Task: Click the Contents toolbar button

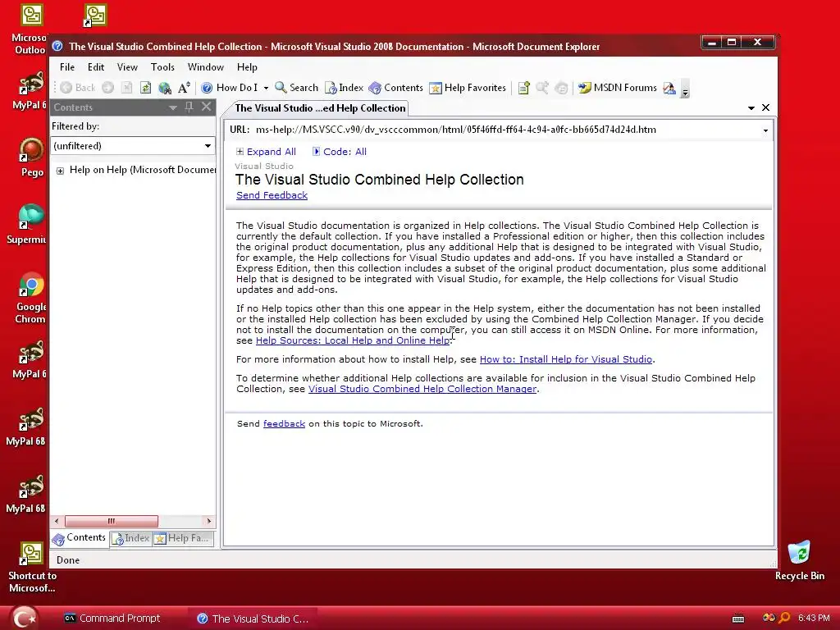Action: pyautogui.click(x=396, y=87)
